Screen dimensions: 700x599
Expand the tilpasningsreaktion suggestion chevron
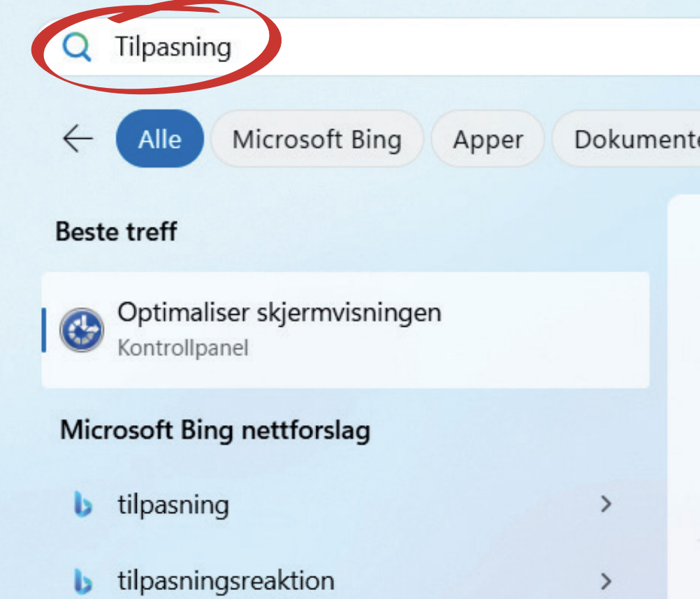(606, 581)
